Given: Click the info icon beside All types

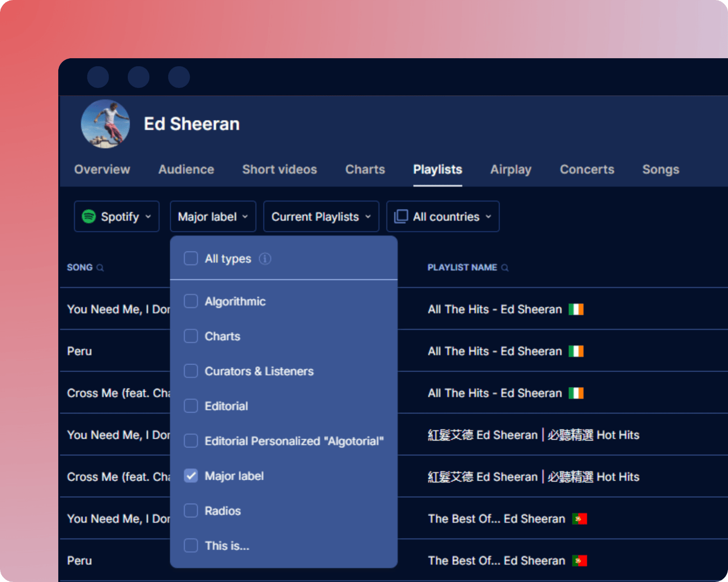Looking at the screenshot, I should coord(265,259).
